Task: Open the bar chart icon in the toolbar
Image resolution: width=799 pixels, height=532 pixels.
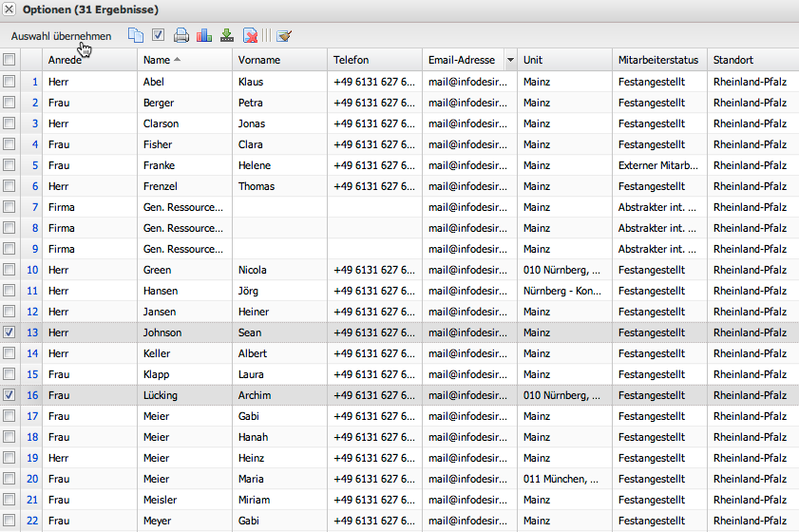Action: tap(203, 36)
